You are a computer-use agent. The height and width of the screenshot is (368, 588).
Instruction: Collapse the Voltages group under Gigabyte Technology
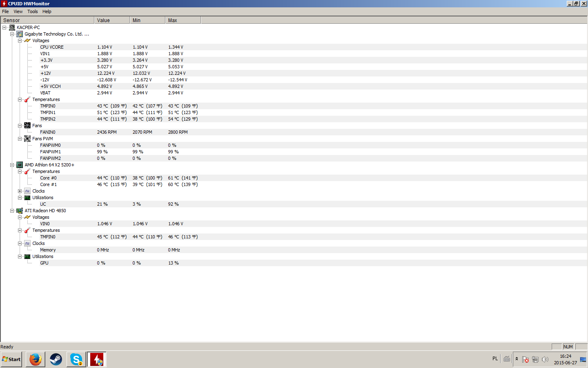[x=20, y=40]
